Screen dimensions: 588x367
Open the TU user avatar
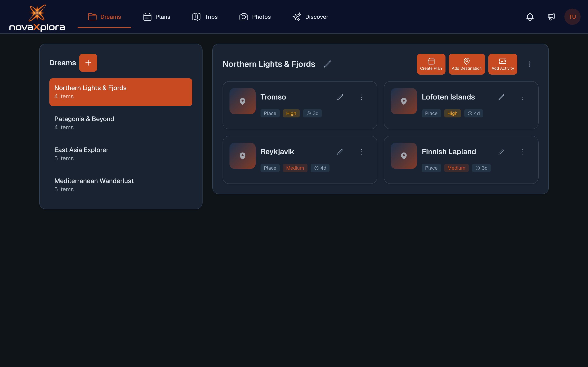click(x=572, y=17)
